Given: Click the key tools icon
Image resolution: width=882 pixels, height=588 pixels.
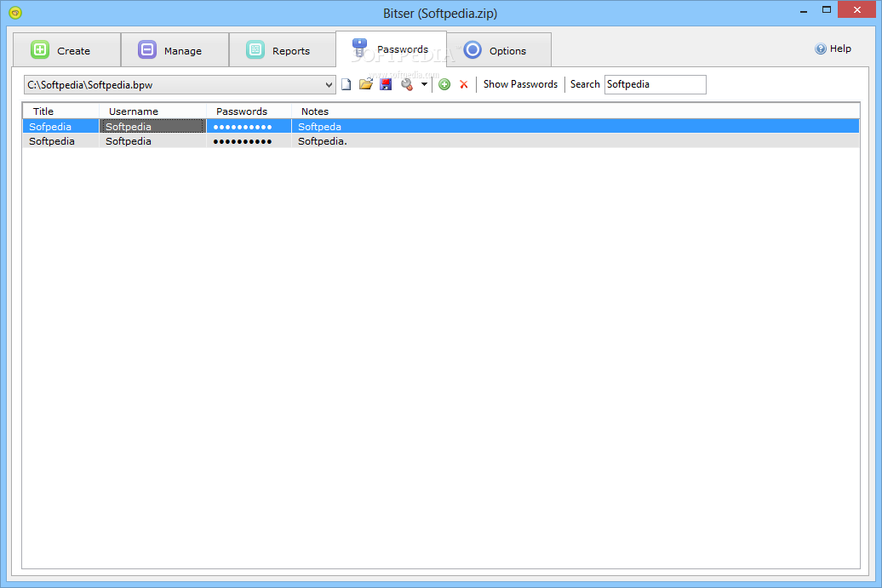Looking at the screenshot, I should click(x=407, y=84).
